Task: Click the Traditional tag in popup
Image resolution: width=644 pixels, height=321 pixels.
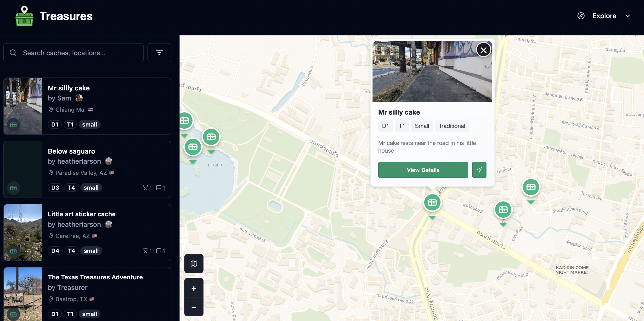Action: pyautogui.click(x=452, y=126)
